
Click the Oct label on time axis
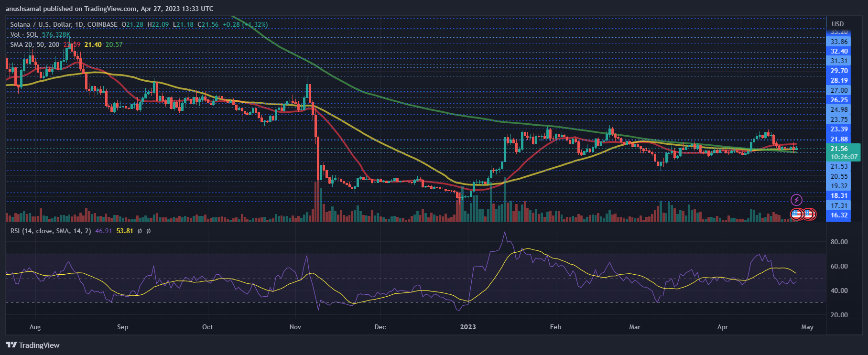[207, 327]
